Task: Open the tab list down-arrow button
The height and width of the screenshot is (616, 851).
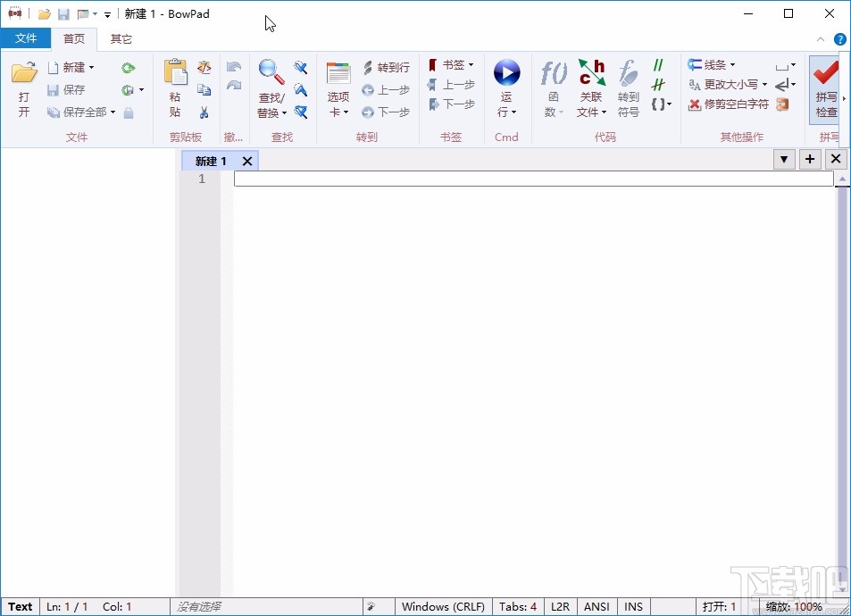Action: 784,159
